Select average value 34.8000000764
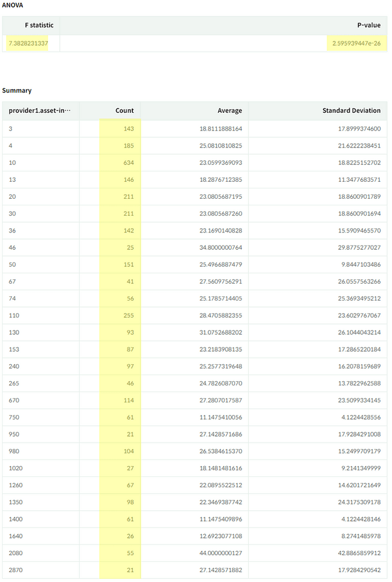 [220, 248]
